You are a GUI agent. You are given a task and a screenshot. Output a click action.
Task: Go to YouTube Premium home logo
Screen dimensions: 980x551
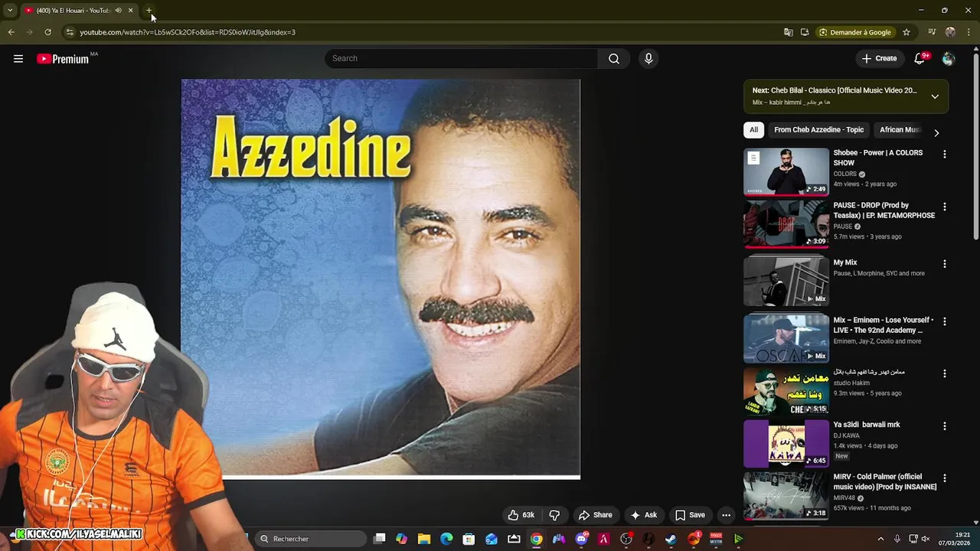point(63,59)
